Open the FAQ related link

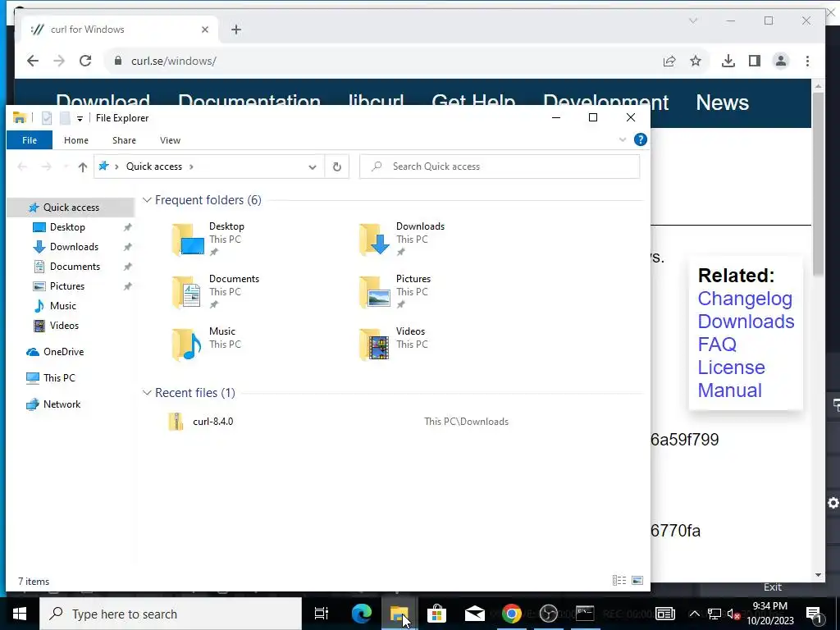tap(717, 345)
